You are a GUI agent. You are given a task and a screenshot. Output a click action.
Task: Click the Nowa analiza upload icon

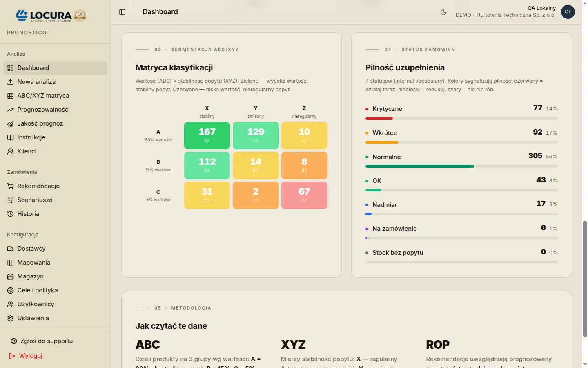[11, 82]
